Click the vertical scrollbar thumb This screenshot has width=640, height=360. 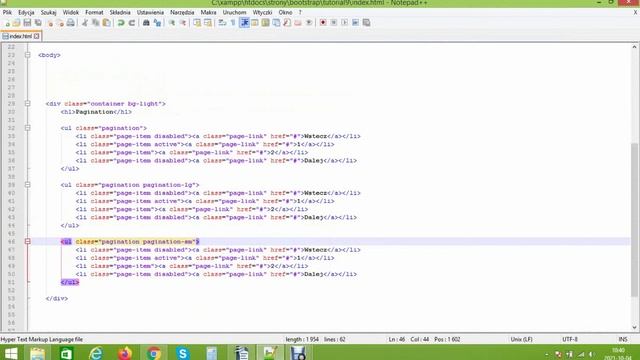tap(634, 220)
